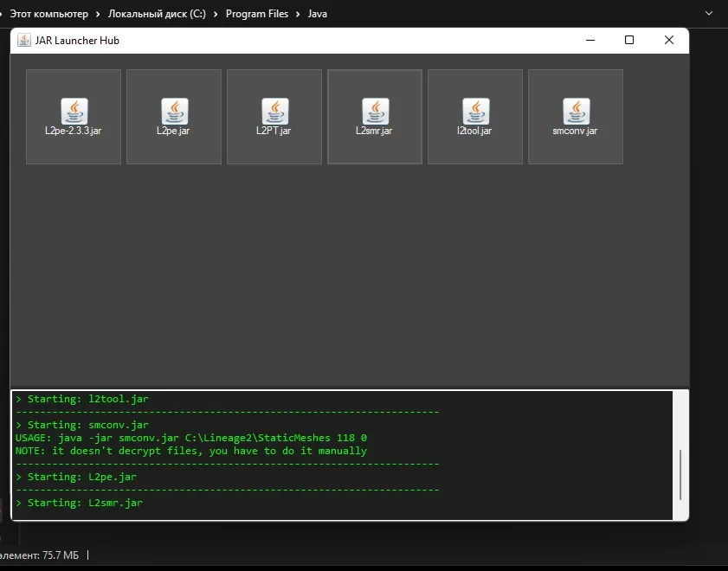This screenshot has height=571, width=728.
Task: Click the console log scrollbar thumb
Action: point(680,474)
